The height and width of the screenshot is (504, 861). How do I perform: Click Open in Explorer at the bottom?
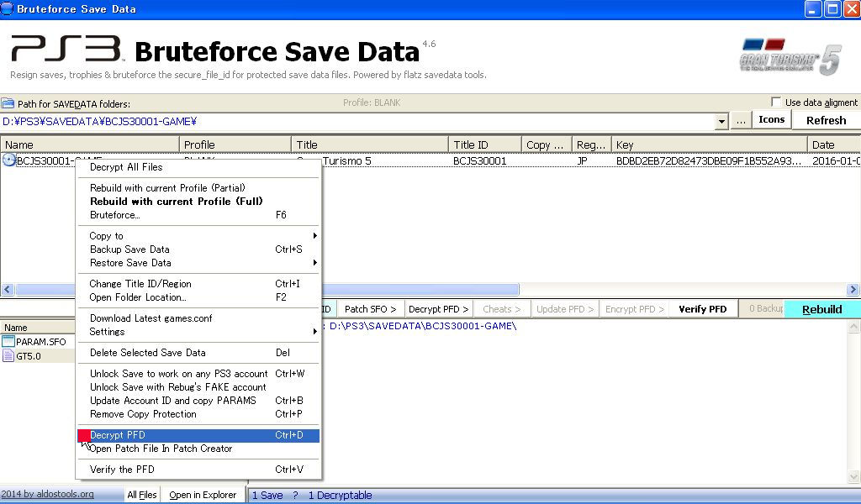point(204,494)
